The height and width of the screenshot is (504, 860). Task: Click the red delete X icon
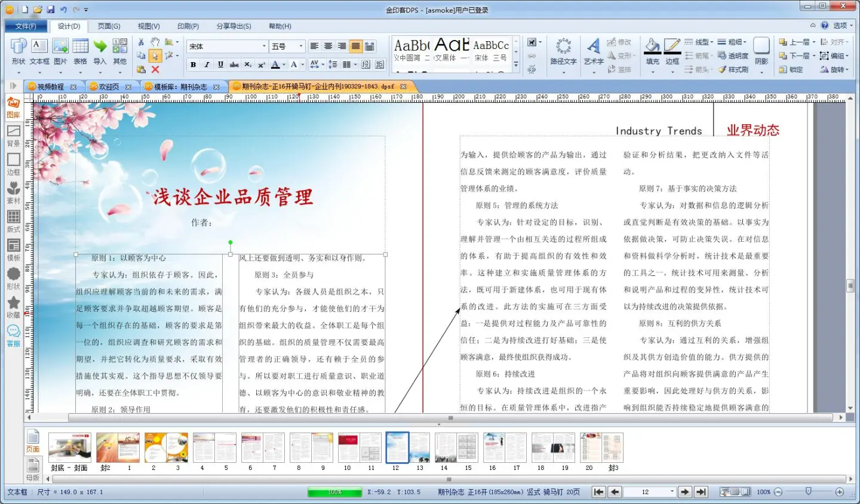155,70
